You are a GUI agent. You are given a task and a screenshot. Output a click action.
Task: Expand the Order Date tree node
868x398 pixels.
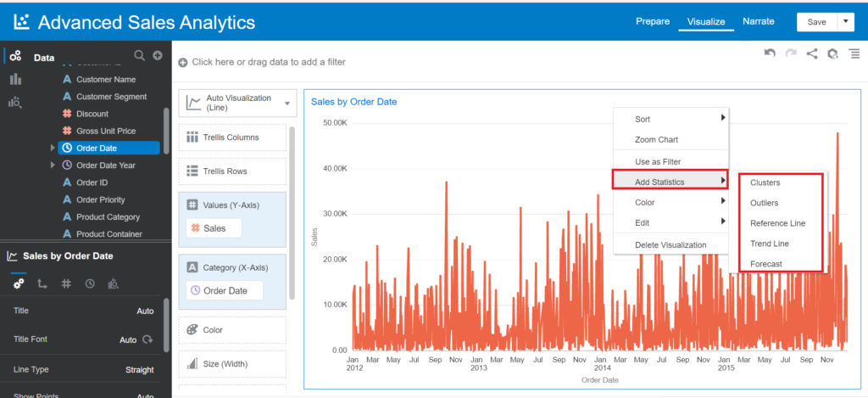click(x=53, y=148)
